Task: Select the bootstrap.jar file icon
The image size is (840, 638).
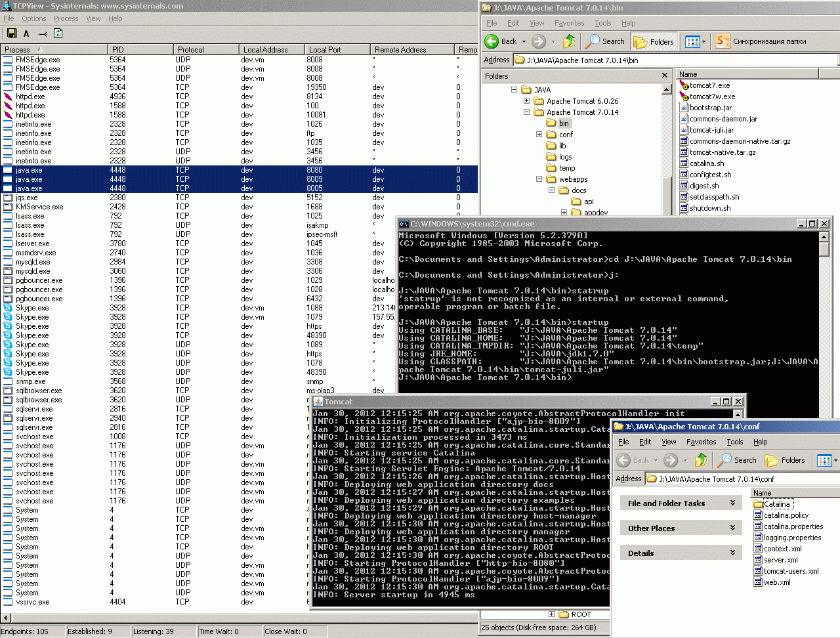Action: [x=684, y=108]
